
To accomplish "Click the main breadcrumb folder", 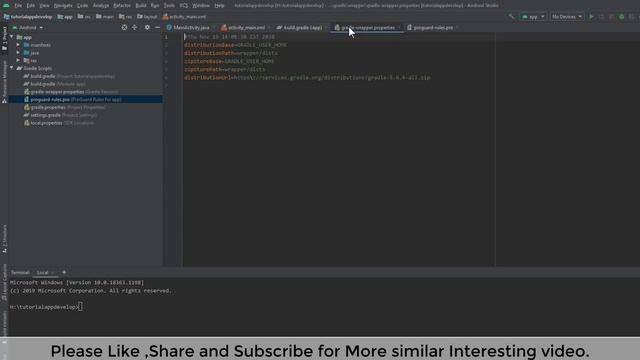I will click(x=105, y=17).
